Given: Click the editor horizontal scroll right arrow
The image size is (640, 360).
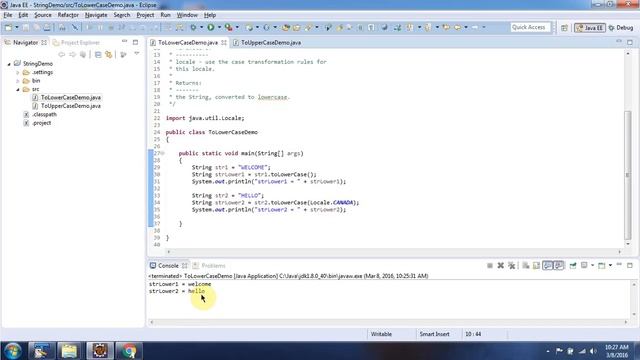Looking at the screenshot, I should point(619,252).
